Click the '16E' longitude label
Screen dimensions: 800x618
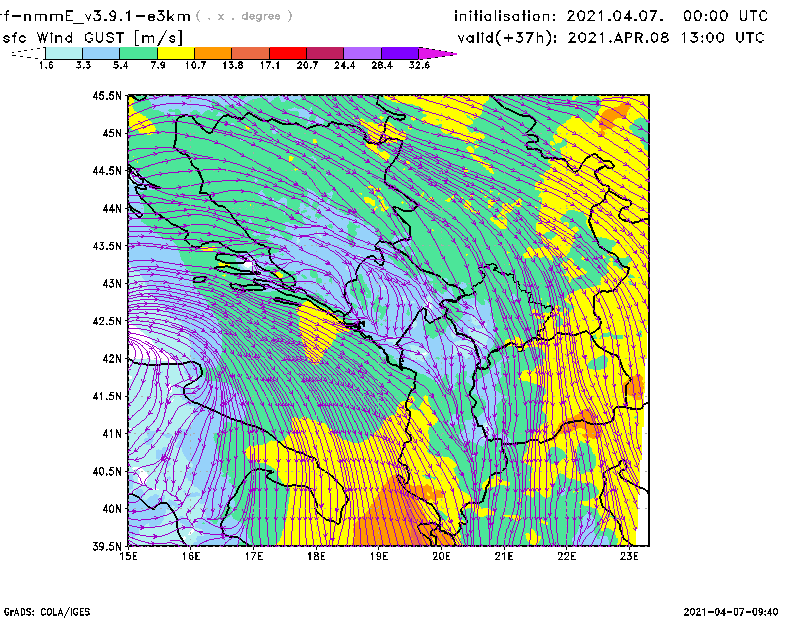(191, 556)
